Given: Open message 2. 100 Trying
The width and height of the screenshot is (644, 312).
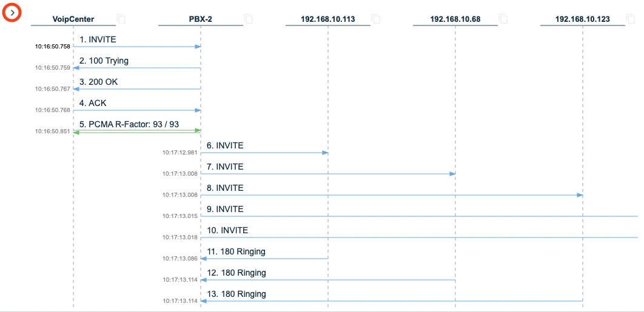Looking at the screenshot, I should pyautogui.click(x=104, y=61).
